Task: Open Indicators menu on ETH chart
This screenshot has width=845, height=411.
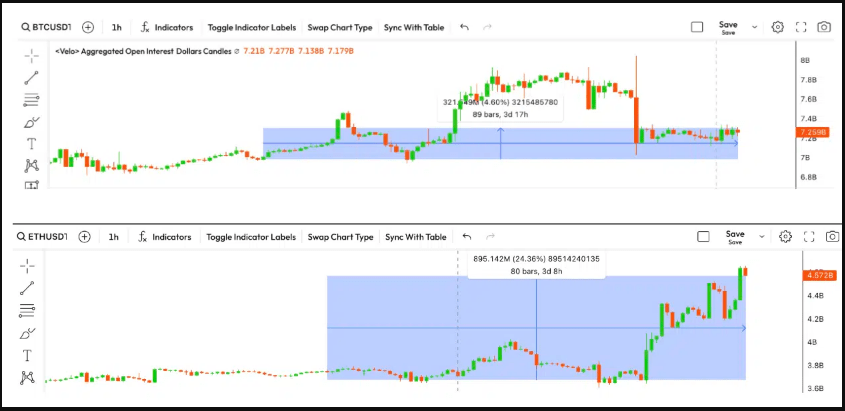Action: pos(165,237)
